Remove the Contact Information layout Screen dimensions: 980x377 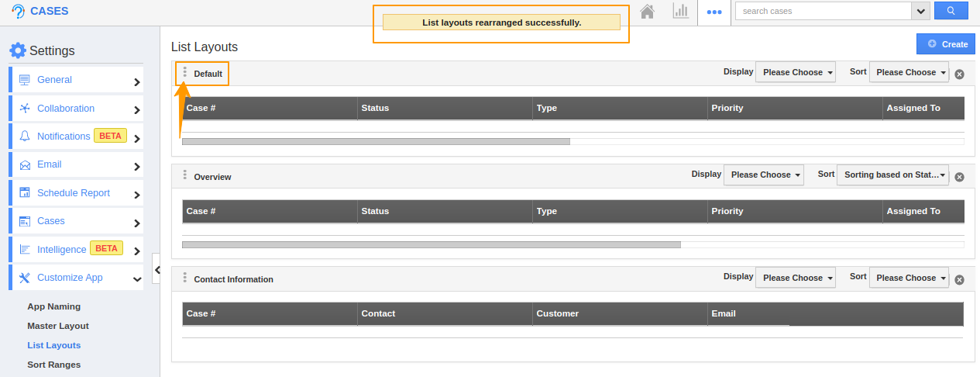[x=959, y=280]
